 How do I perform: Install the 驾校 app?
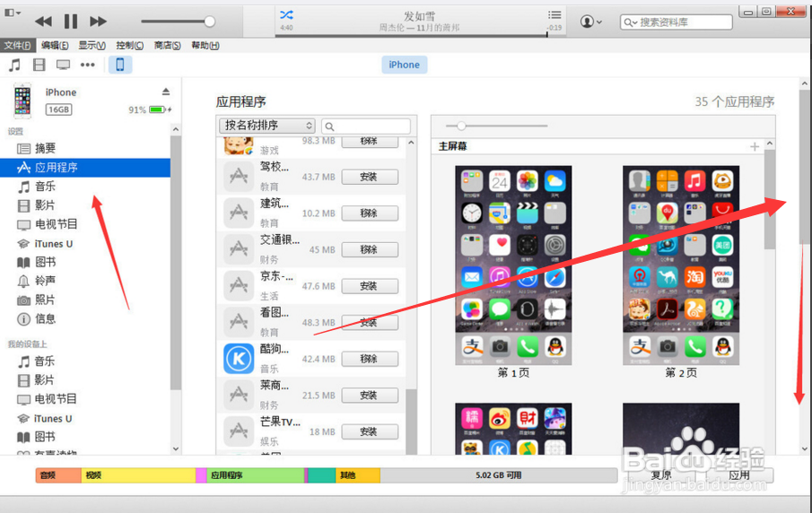coord(370,177)
